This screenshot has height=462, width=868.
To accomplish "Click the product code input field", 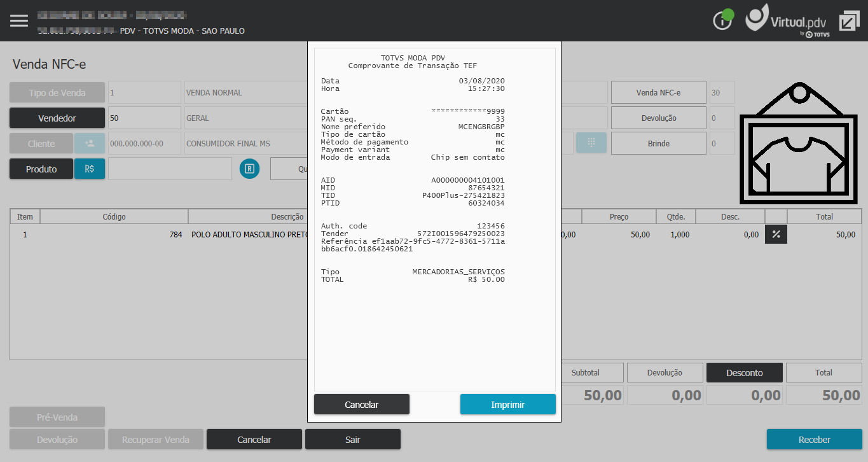I will tap(170, 169).
